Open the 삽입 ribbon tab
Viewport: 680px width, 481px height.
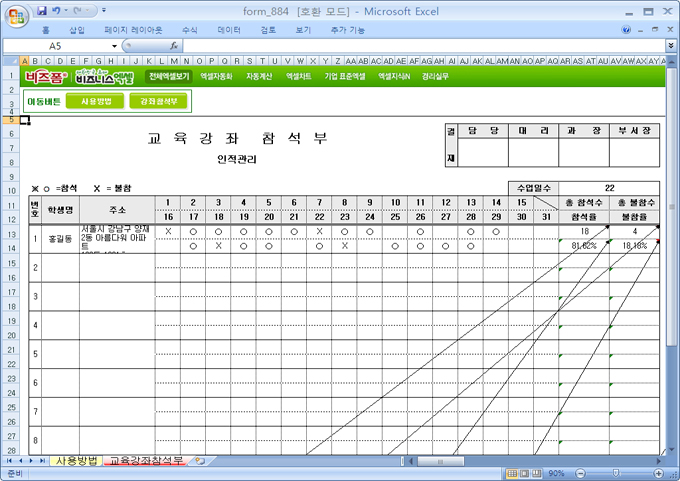77,30
